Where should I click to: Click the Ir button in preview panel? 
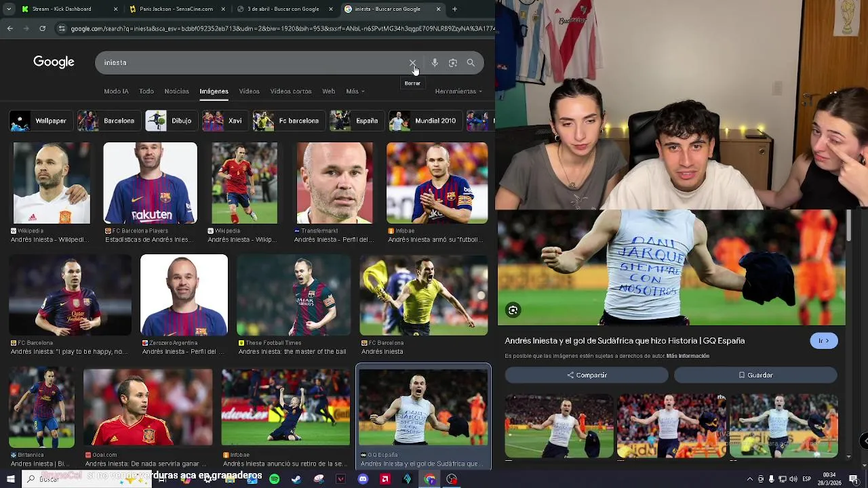824,341
